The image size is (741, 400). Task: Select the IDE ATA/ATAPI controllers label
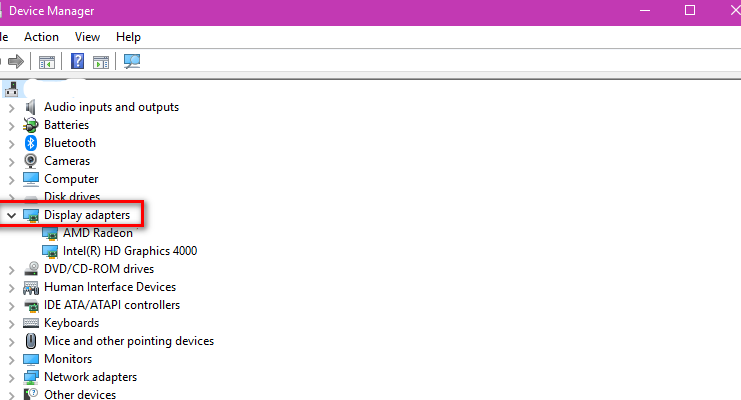pyautogui.click(x=112, y=305)
